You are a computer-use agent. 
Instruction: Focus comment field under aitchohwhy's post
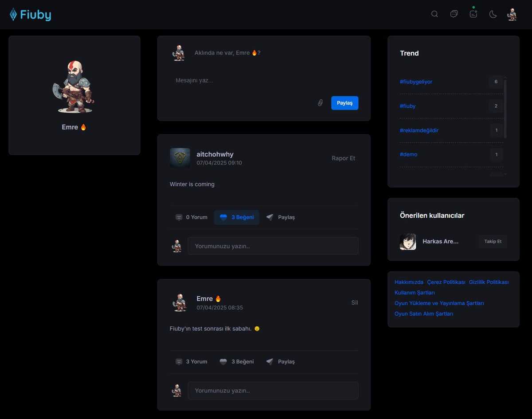[x=273, y=246]
